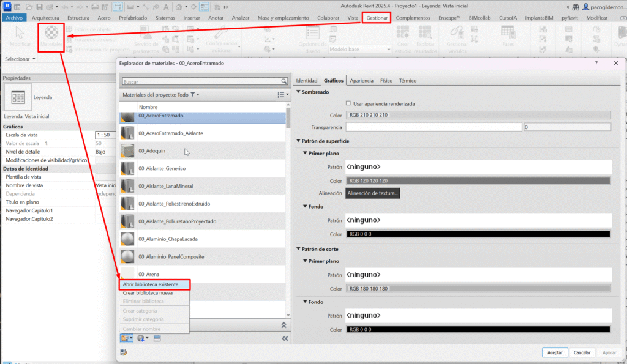
Task: Click the Aceptar button
Action: click(x=555, y=352)
